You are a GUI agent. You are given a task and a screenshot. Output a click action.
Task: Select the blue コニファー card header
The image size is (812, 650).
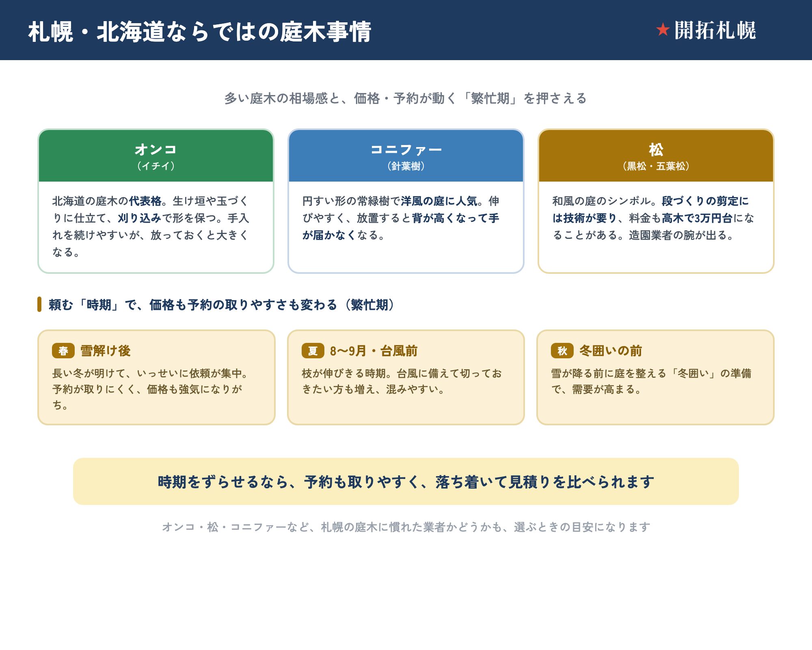[406, 156]
